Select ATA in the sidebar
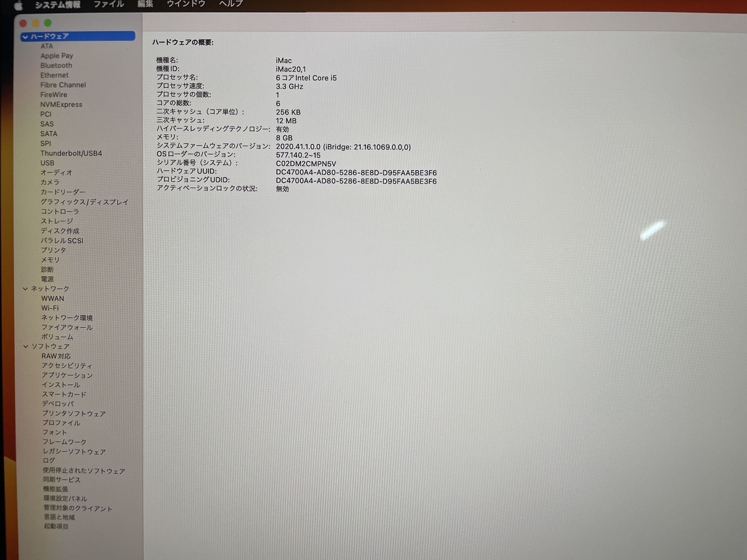747x560 pixels. [x=47, y=46]
